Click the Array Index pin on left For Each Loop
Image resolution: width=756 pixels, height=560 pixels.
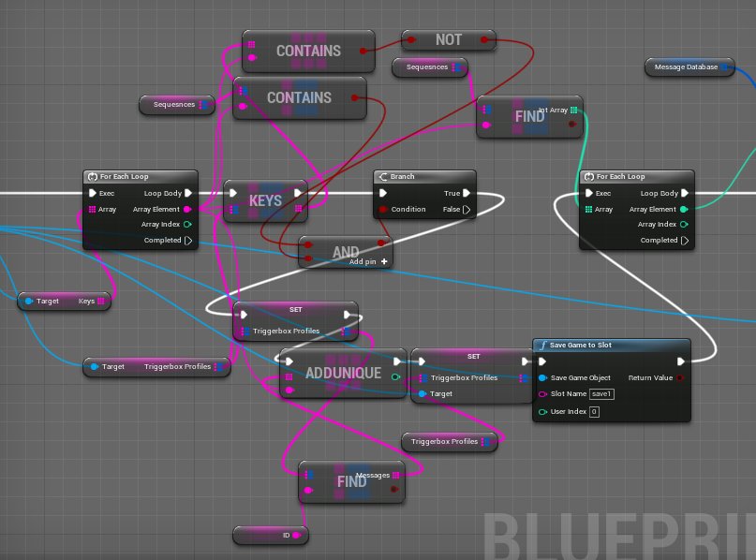pos(187,224)
